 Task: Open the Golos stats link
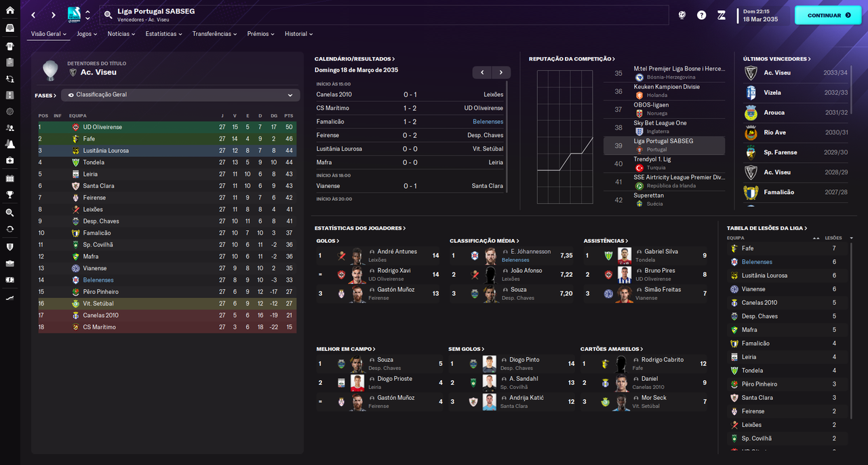(x=328, y=240)
